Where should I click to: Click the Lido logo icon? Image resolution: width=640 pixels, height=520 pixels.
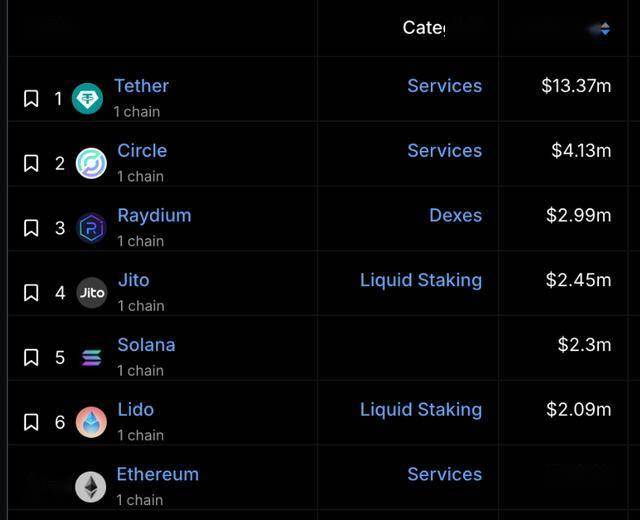pos(91,422)
